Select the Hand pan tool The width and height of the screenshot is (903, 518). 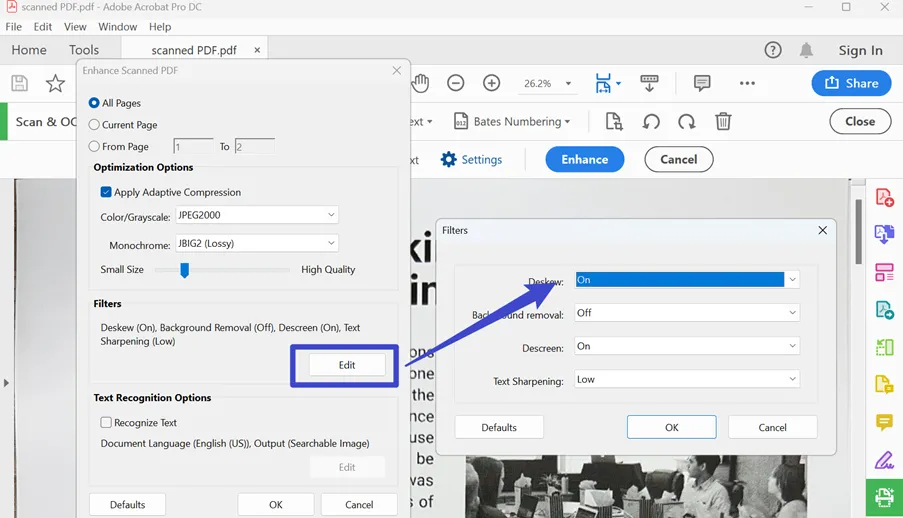tap(420, 84)
